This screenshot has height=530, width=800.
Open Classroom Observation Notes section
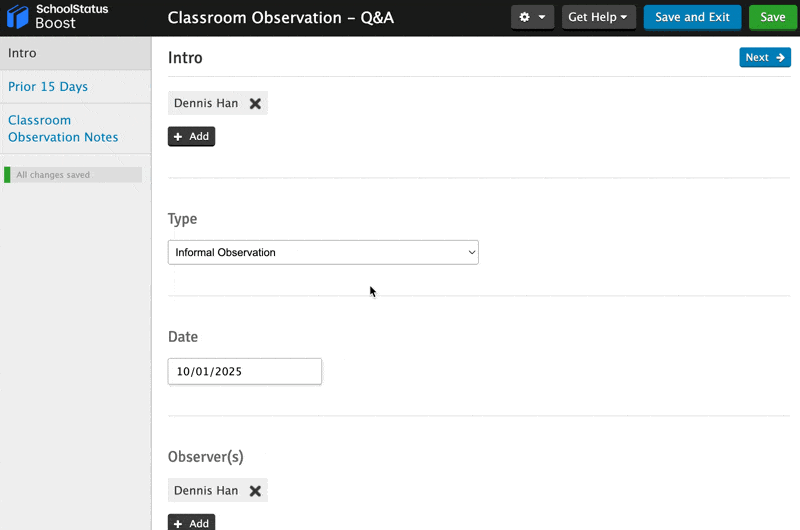click(76, 129)
